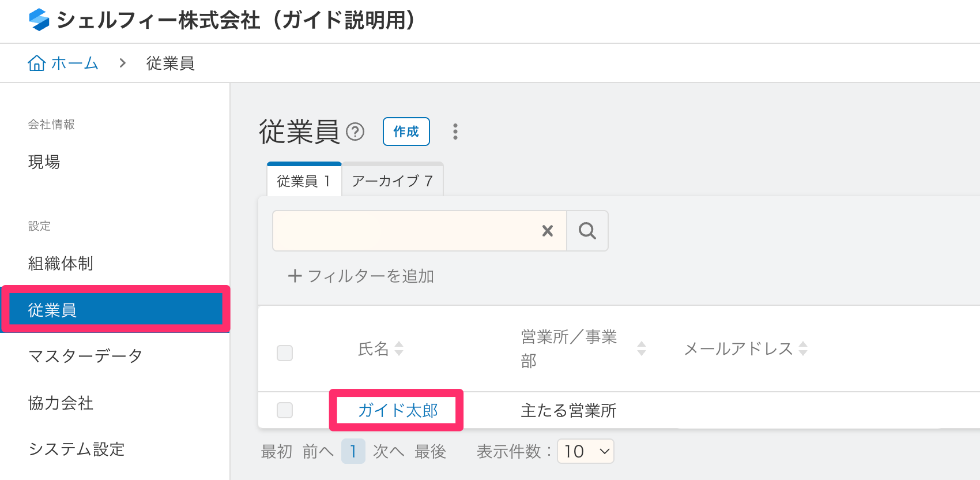Click the Shelfy company logo icon
The width and height of the screenshot is (980, 480).
(37, 21)
